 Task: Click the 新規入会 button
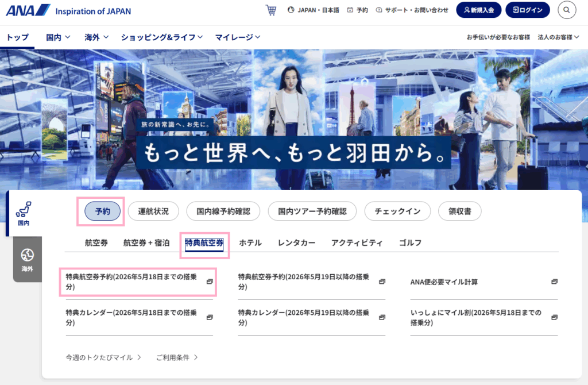tap(479, 10)
